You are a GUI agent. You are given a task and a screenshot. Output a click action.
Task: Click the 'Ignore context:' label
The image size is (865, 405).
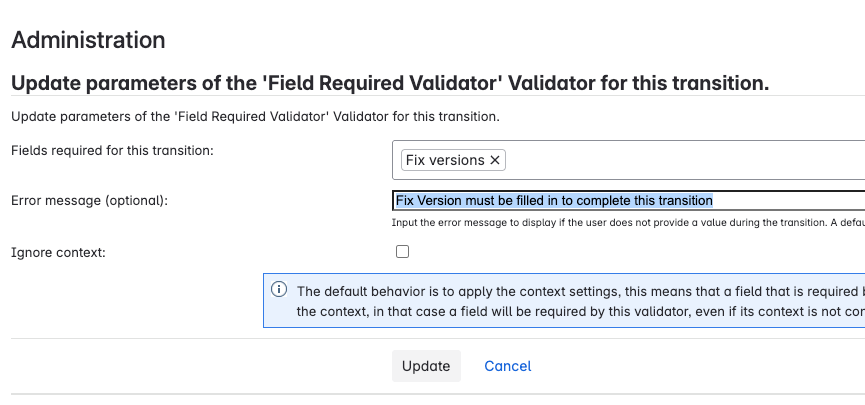pos(58,253)
